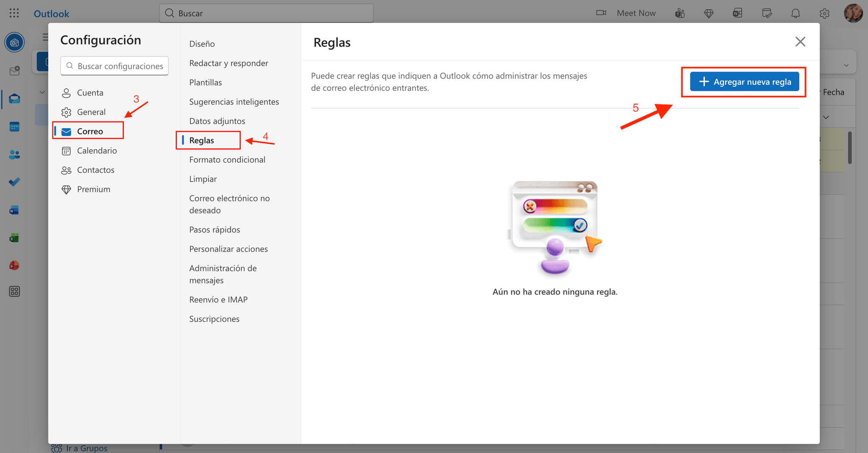Click Meet Now text in header
The height and width of the screenshot is (453, 868).
(636, 13)
